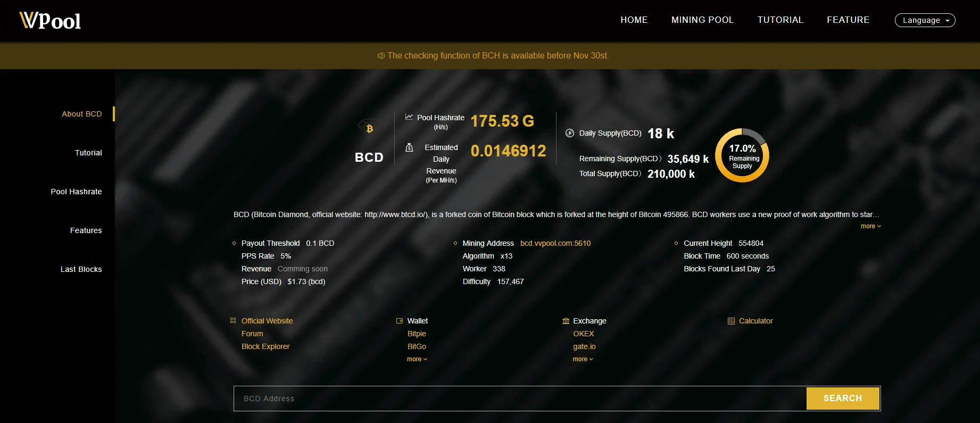Screen dimensions: 980x423
Task: Click the BCH checking function announcement
Action: [498, 56]
